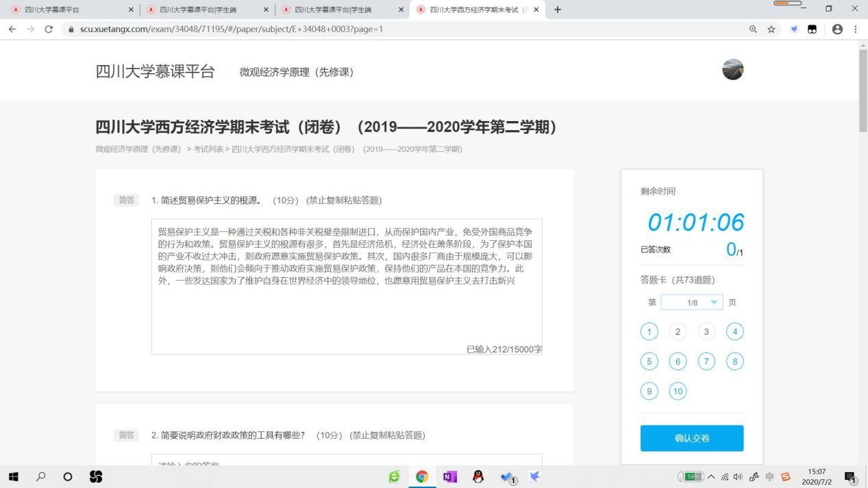The width and height of the screenshot is (868, 488).
Task: Select question 3 on the answer card
Action: coord(706,332)
